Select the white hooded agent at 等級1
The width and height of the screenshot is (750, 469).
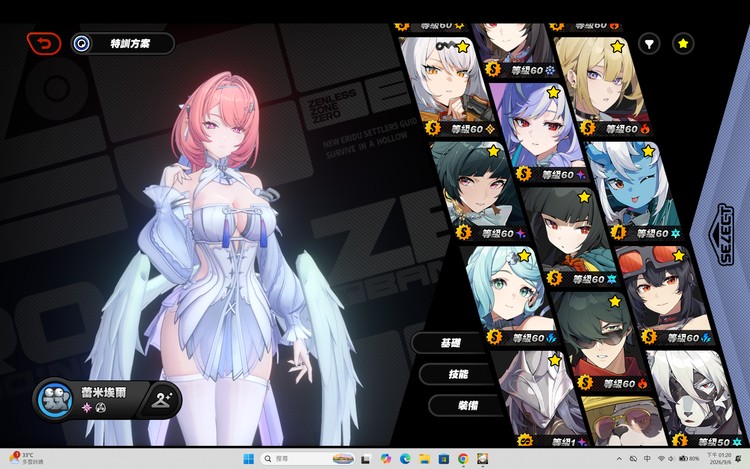coord(540,399)
